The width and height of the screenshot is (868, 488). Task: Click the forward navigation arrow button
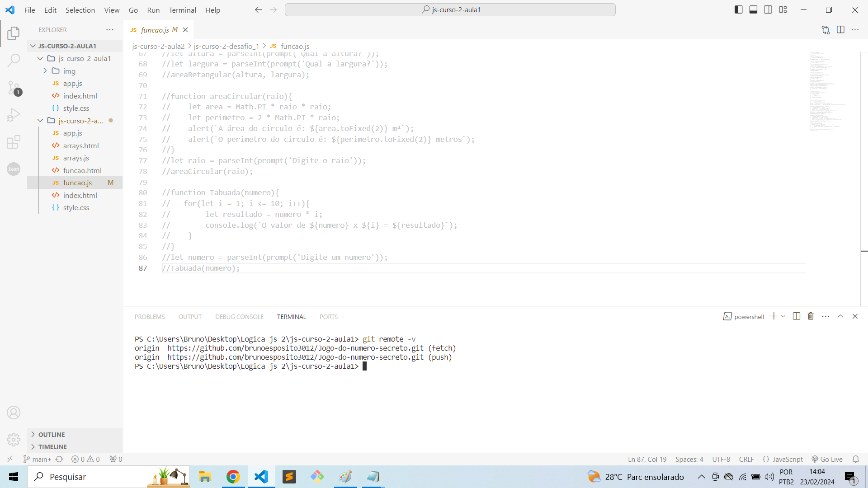pyautogui.click(x=273, y=10)
